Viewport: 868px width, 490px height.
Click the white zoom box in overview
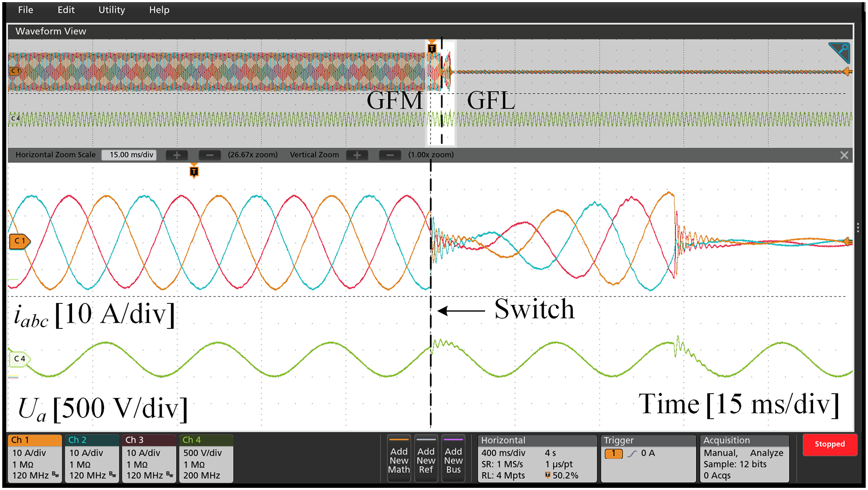coord(441,93)
